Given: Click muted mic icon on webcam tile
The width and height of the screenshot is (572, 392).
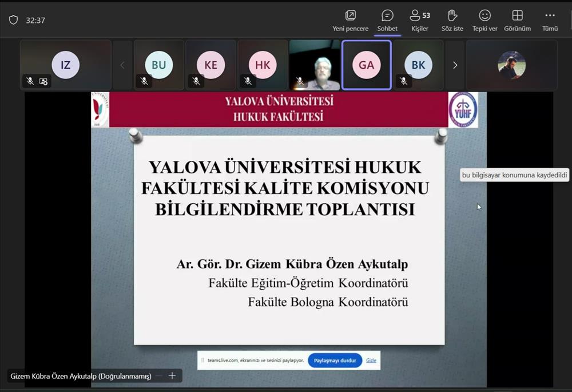Looking at the screenshot, I should point(300,81).
